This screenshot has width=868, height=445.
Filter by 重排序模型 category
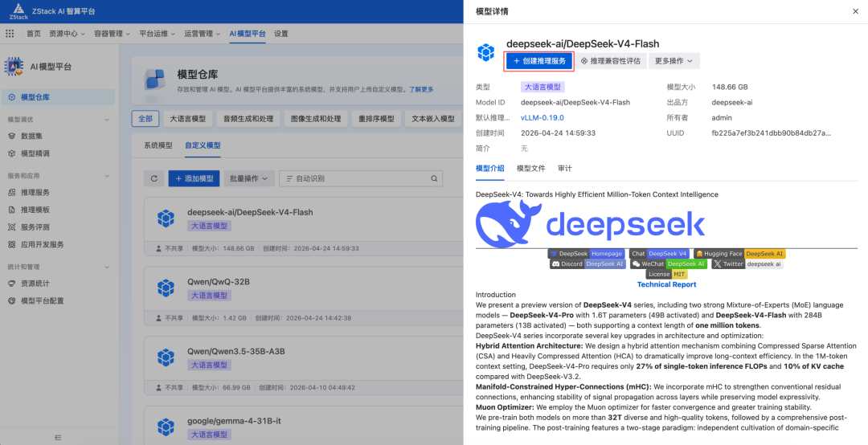pos(376,118)
